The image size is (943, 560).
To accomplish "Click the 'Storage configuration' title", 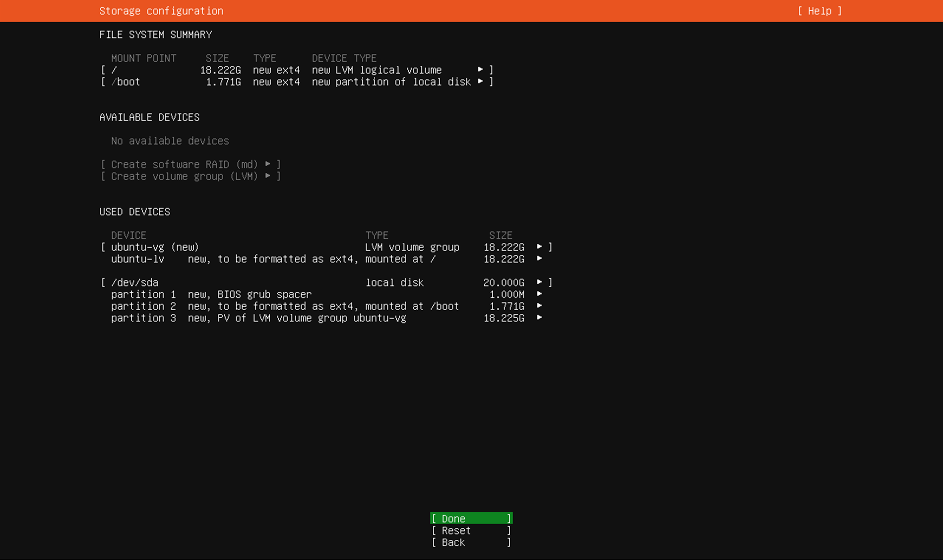I will tap(161, 11).
